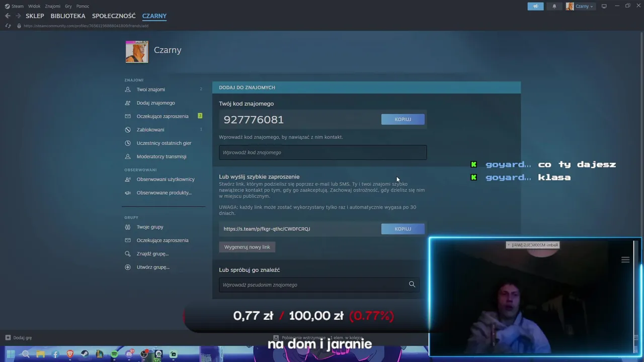This screenshot has width=644, height=362.
Task: Open downloads status Pobieranie wstrzymane
Action: [x=318, y=338]
